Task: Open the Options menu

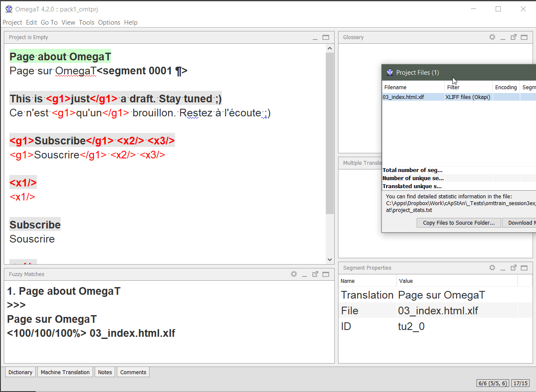Action: click(109, 23)
